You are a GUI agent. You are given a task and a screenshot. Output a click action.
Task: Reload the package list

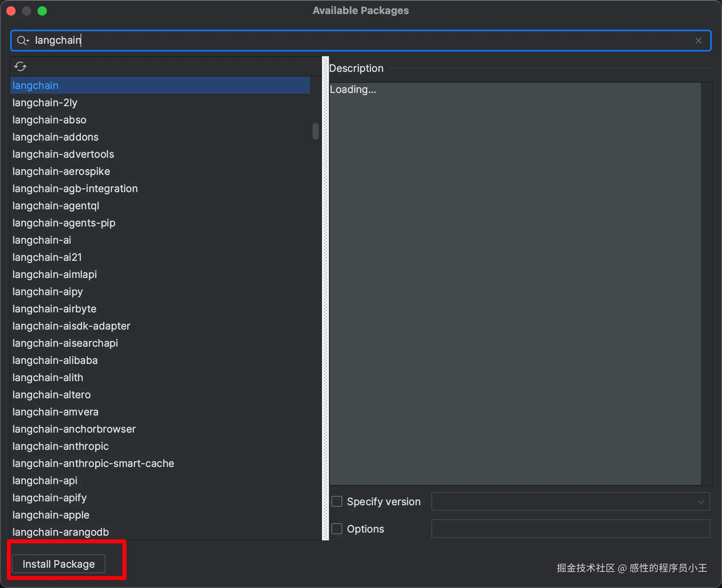20,66
